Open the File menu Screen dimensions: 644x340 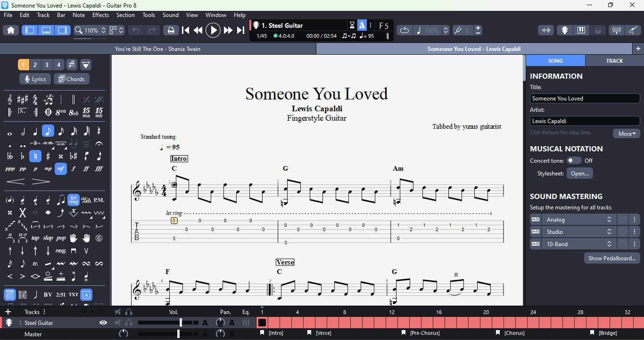coord(8,15)
